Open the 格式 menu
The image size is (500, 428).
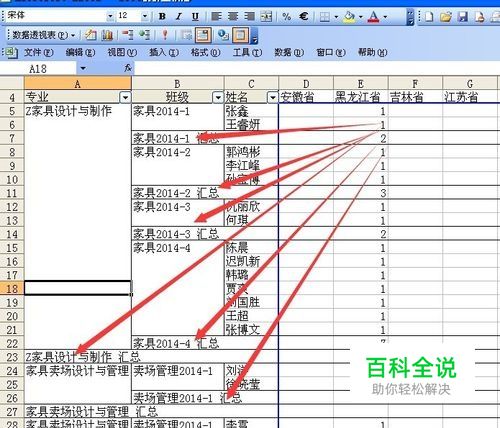click(x=206, y=52)
